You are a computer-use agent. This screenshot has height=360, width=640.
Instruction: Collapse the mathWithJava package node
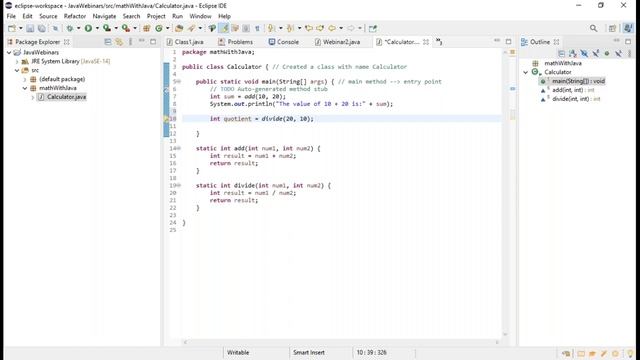click(x=25, y=88)
